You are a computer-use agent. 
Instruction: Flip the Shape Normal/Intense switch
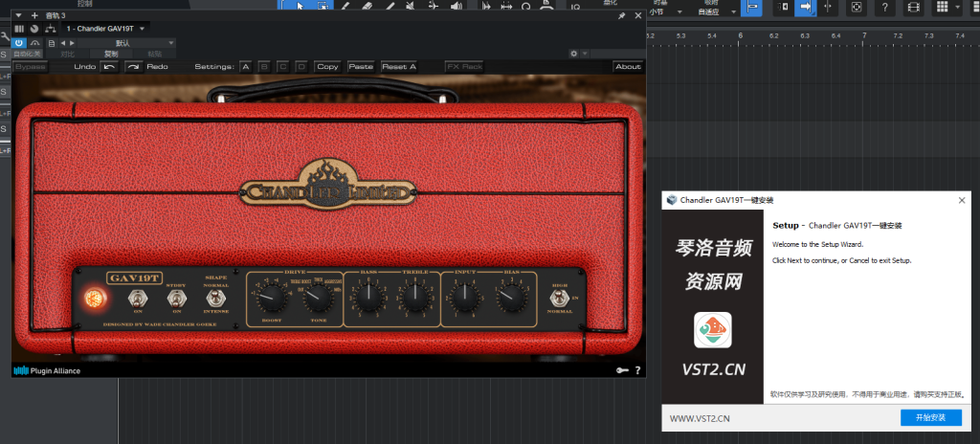[215, 300]
